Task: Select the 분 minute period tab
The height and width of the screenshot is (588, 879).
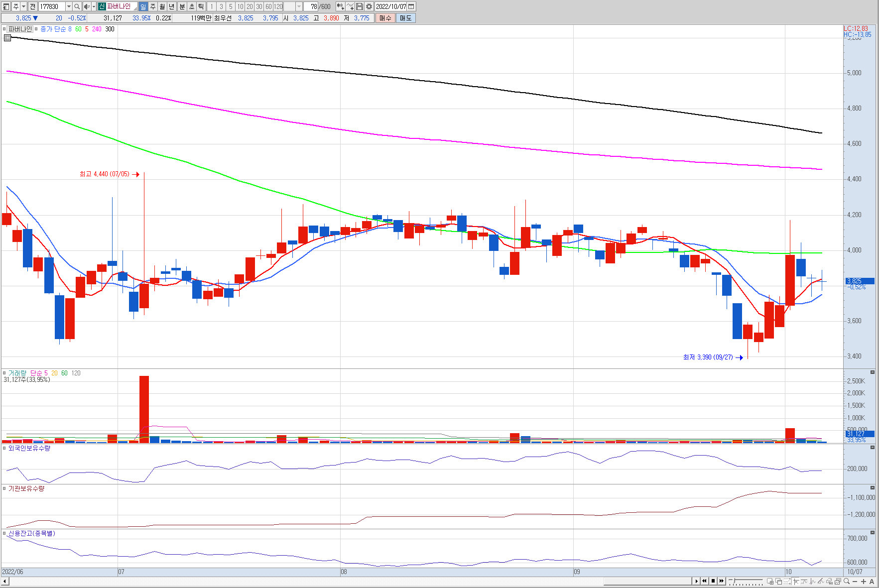Action: [x=182, y=6]
